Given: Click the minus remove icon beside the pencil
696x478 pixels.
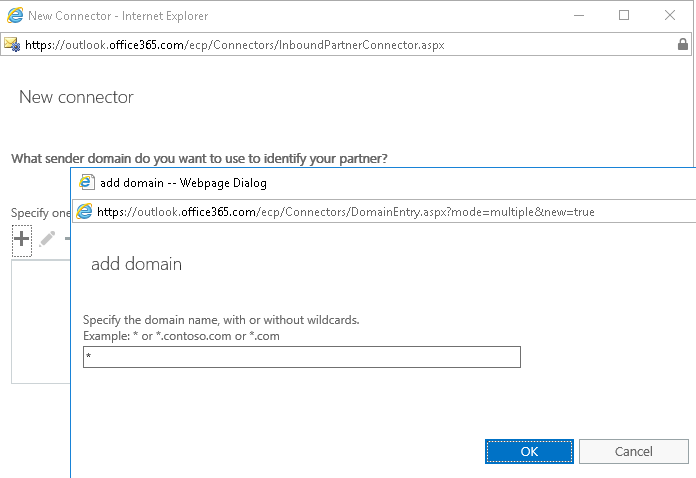Looking at the screenshot, I should (67, 239).
